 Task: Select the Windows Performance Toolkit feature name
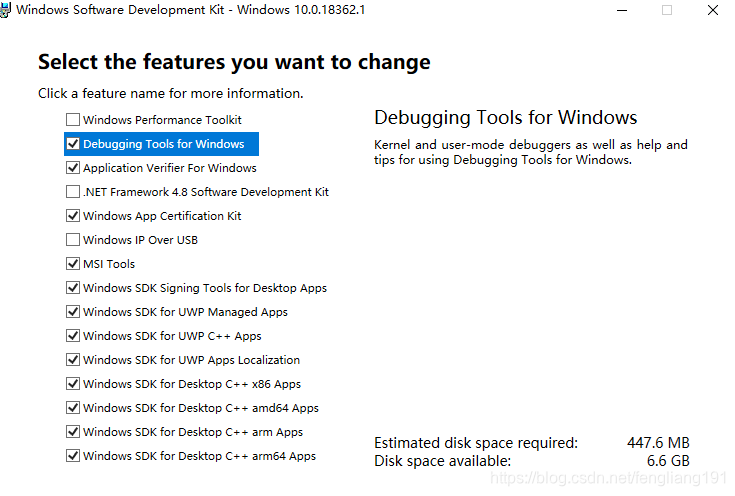(x=162, y=120)
